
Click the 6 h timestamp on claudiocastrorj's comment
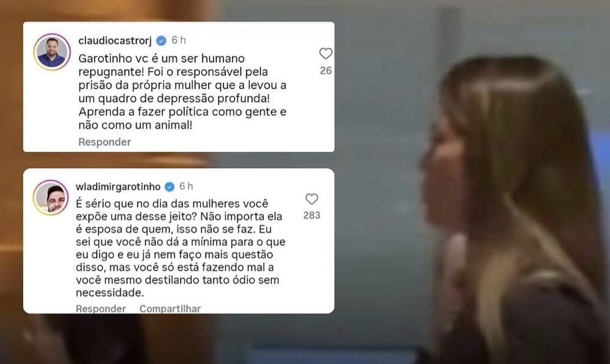(179, 40)
